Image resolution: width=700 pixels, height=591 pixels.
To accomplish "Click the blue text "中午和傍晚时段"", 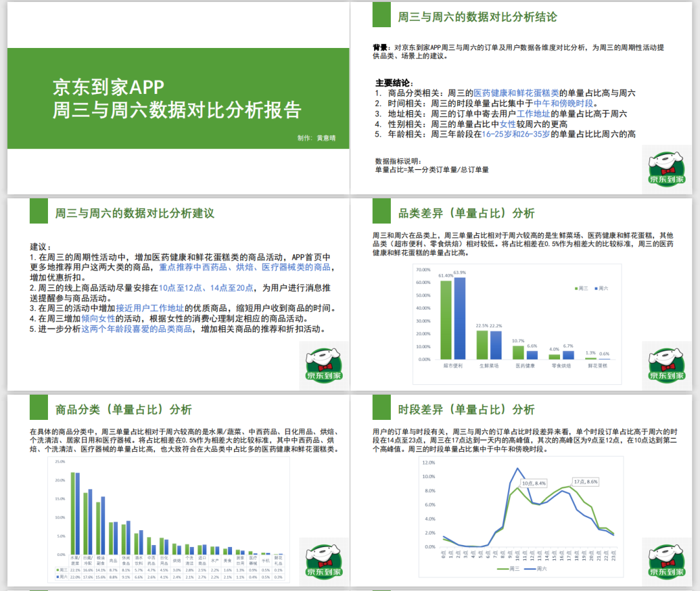I will (x=563, y=103).
